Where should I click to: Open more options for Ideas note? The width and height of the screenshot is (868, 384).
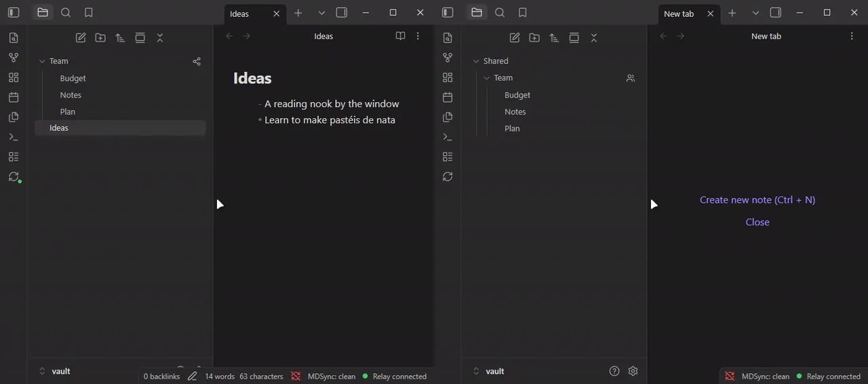pyautogui.click(x=418, y=36)
